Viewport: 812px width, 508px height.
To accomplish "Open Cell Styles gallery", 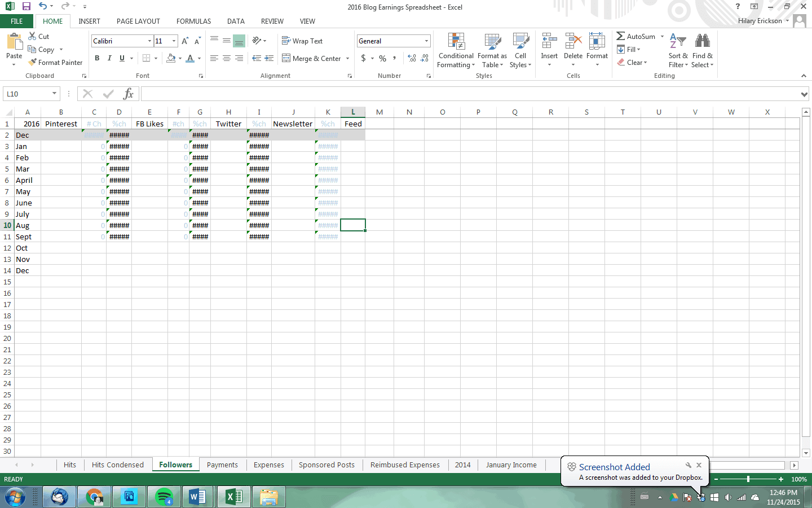I will coord(520,50).
